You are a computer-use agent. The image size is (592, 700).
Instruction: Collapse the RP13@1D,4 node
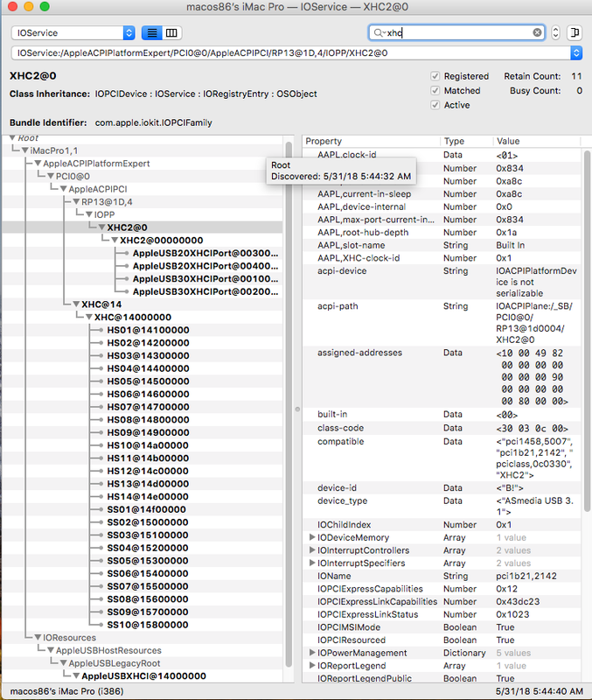(x=76, y=202)
